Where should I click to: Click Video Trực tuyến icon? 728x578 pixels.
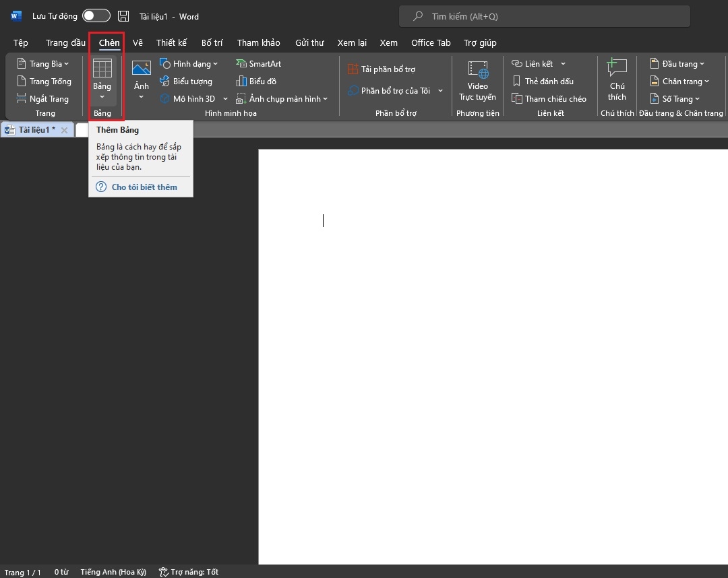click(477, 70)
